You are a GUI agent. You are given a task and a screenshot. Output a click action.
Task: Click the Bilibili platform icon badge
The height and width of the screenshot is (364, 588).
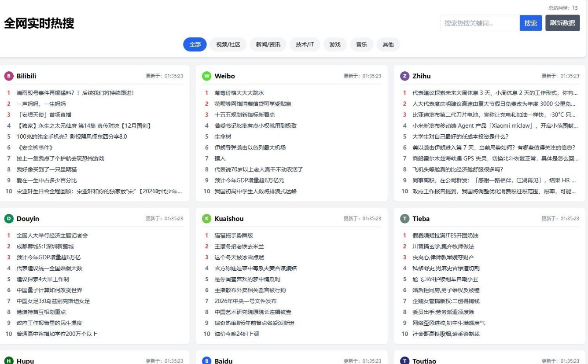9,76
